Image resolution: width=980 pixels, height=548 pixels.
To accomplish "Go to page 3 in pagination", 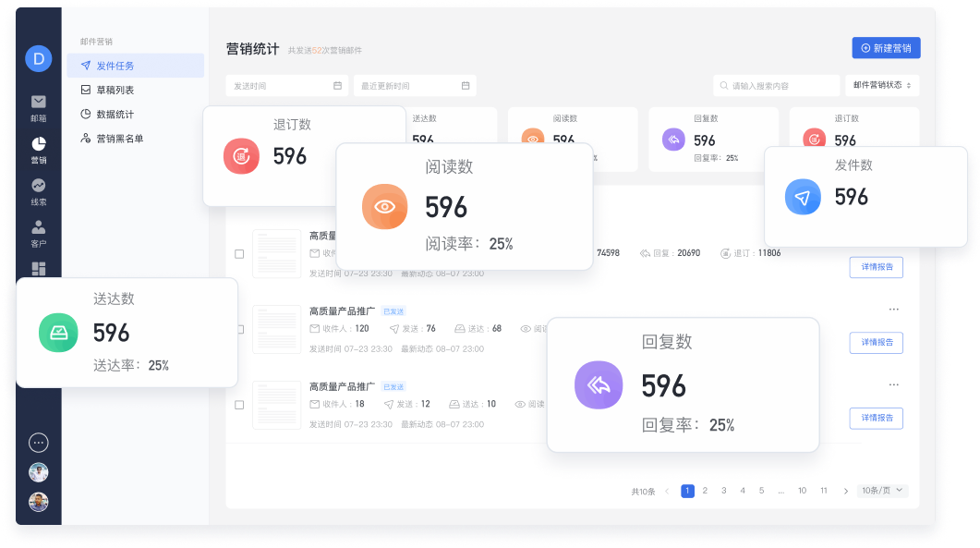I will point(723,491).
